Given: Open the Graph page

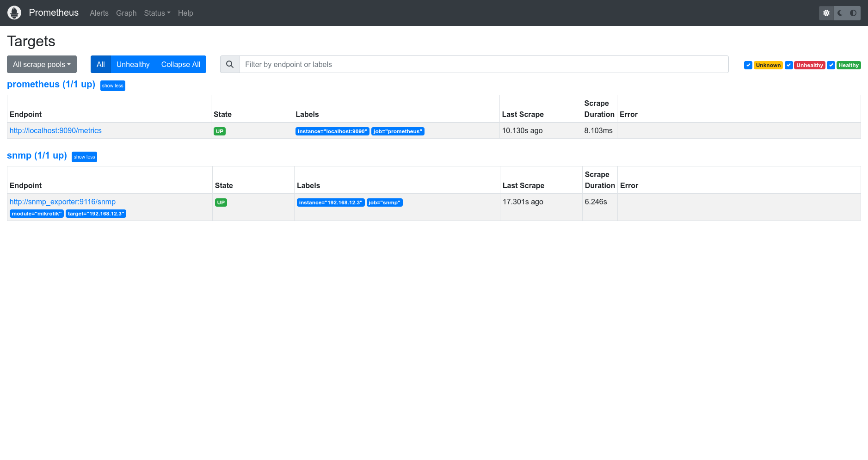Looking at the screenshot, I should tap(126, 13).
